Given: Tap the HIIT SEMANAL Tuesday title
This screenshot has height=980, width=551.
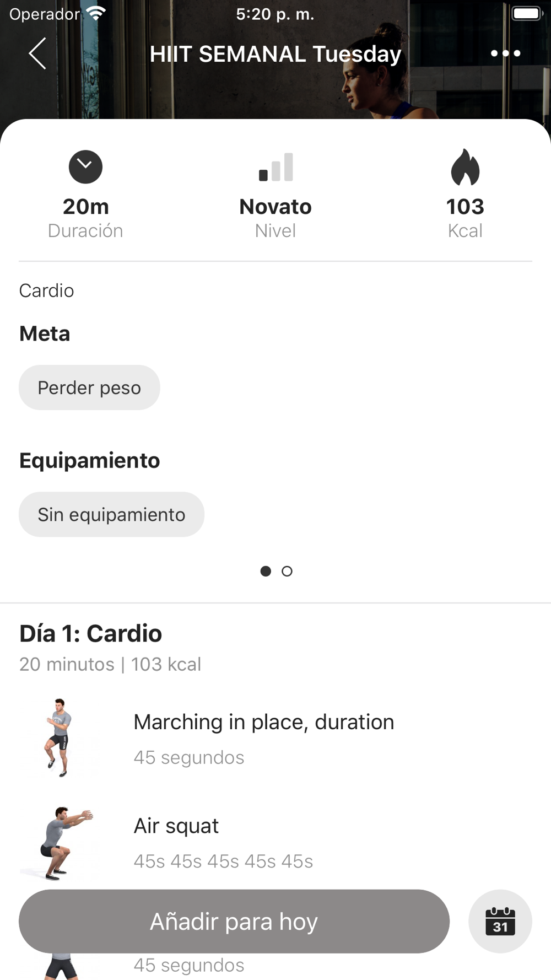Looking at the screenshot, I should point(275,54).
